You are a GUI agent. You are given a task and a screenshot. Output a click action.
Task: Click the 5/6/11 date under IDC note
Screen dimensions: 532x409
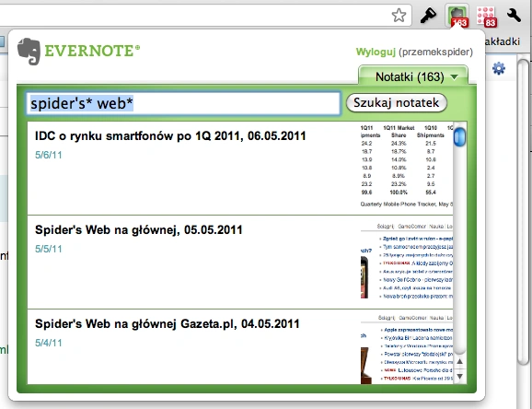49,156
